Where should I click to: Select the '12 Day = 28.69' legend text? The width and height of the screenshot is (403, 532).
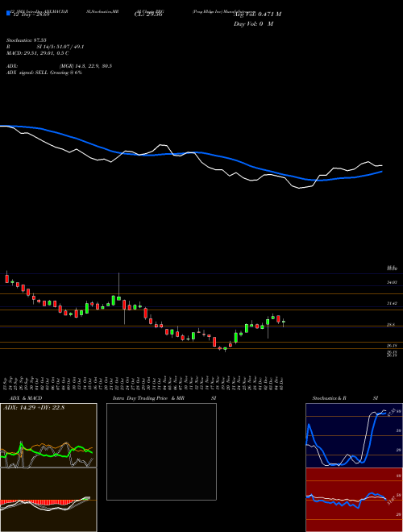(31, 15)
